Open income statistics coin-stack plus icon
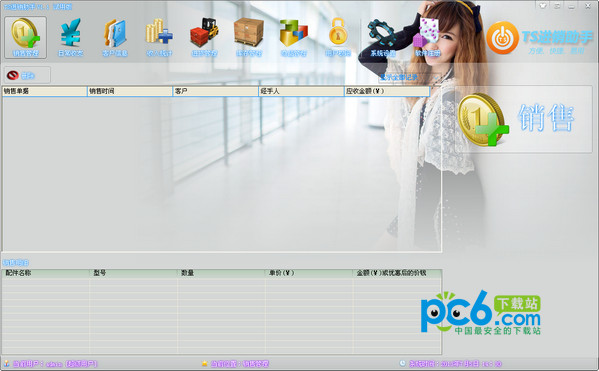Image resolution: width=599 pixels, height=371 pixels. point(159,37)
